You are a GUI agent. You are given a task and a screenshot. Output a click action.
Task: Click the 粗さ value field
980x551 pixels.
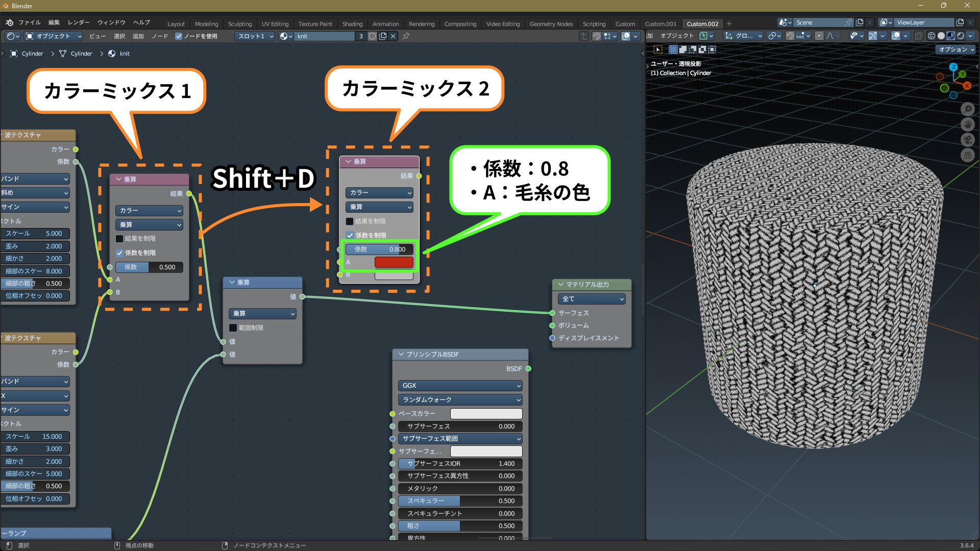(460, 526)
